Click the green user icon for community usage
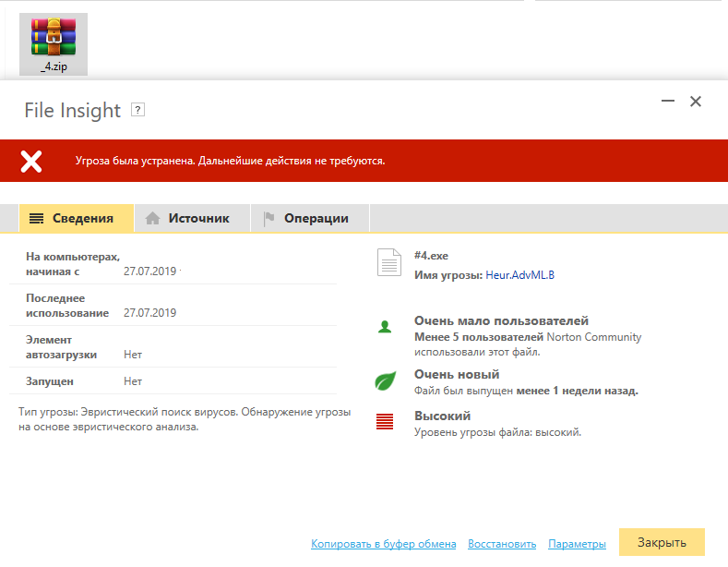This screenshot has width=728, height=567. (x=385, y=327)
